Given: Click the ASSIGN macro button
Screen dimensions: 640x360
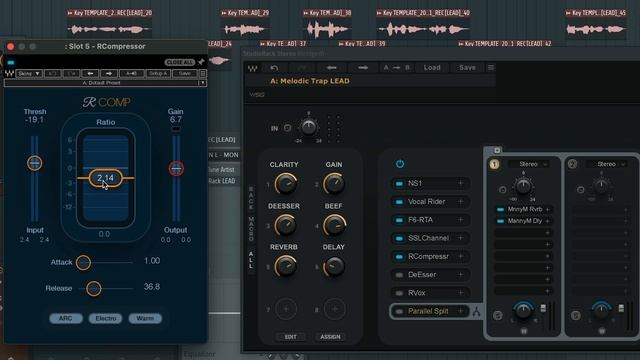Looking at the screenshot, I should click(x=330, y=337).
